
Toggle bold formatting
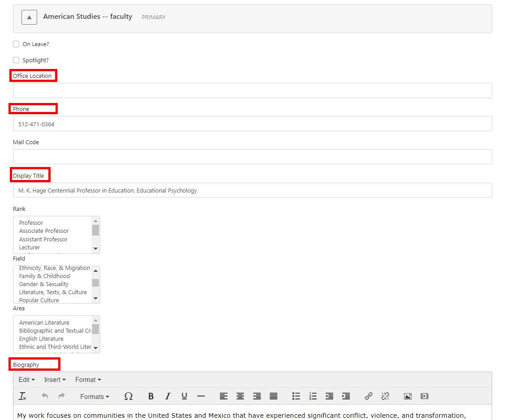click(151, 396)
